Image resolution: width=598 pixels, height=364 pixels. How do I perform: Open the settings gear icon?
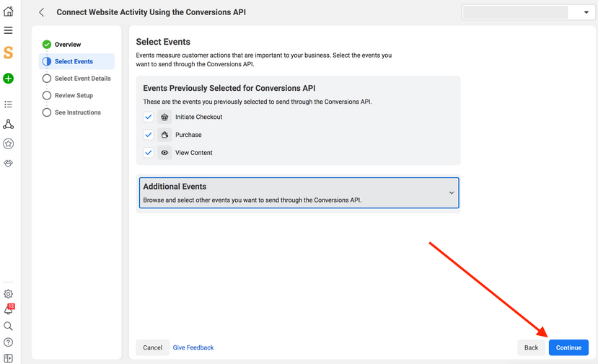click(x=9, y=294)
